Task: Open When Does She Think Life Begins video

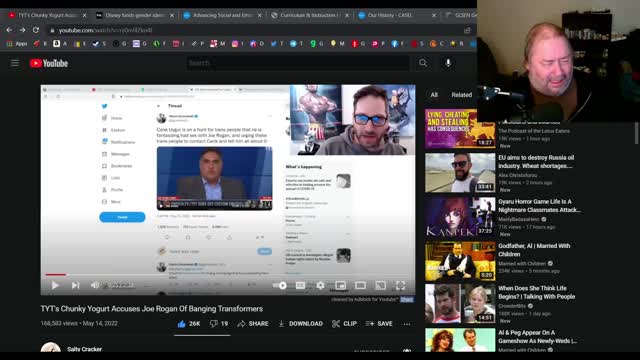Action: pos(536,292)
